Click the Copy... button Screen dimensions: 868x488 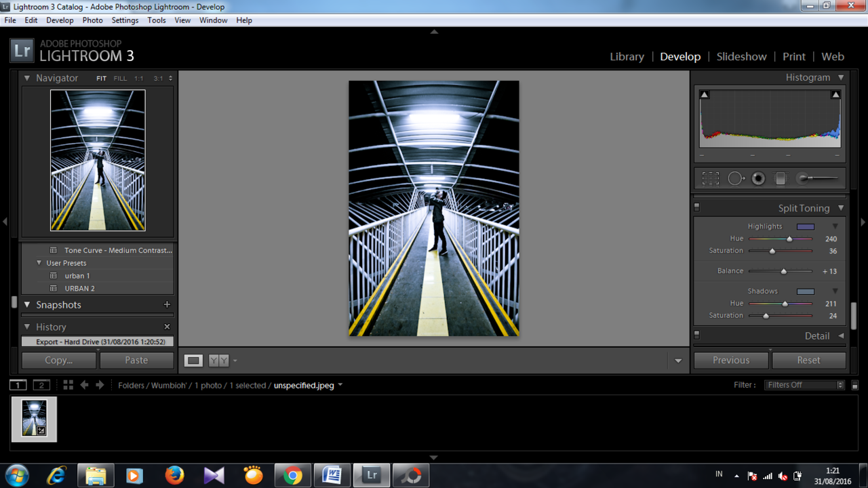click(x=59, y=360)
